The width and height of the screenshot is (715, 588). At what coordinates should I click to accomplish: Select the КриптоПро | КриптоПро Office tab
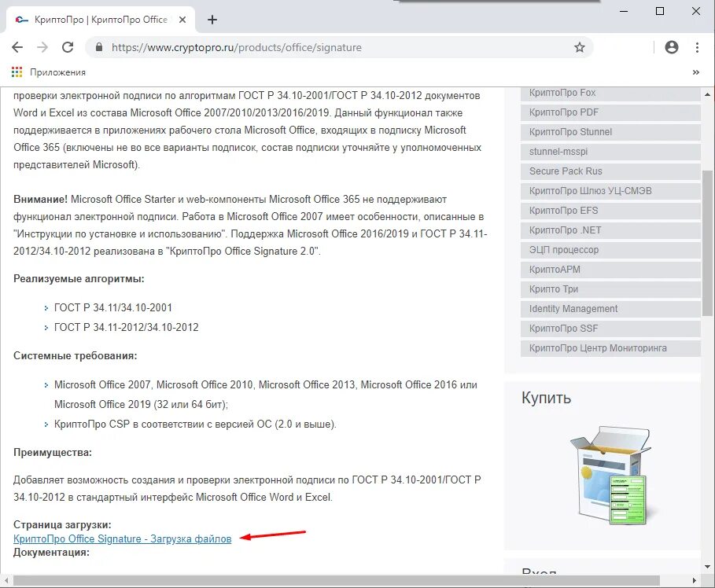[101, 20]
